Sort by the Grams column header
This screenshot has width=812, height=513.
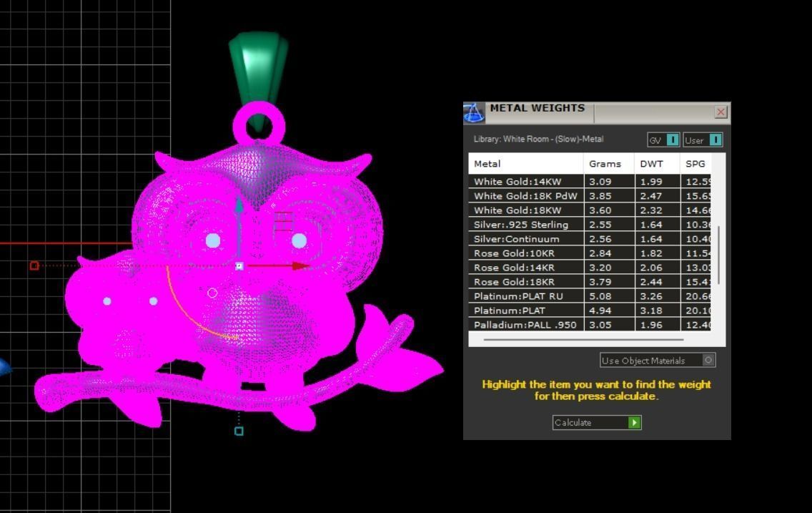coord(608,164)
